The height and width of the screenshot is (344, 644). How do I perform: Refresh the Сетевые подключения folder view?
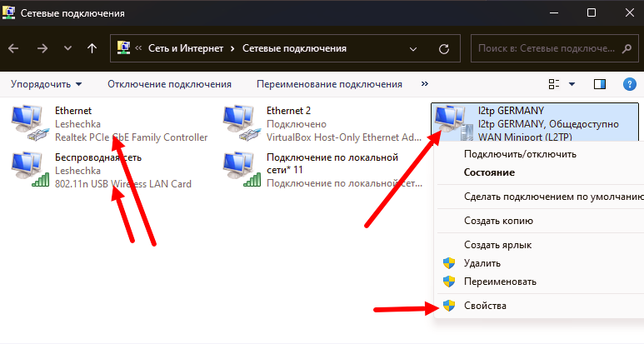click(x=443, y=48)
